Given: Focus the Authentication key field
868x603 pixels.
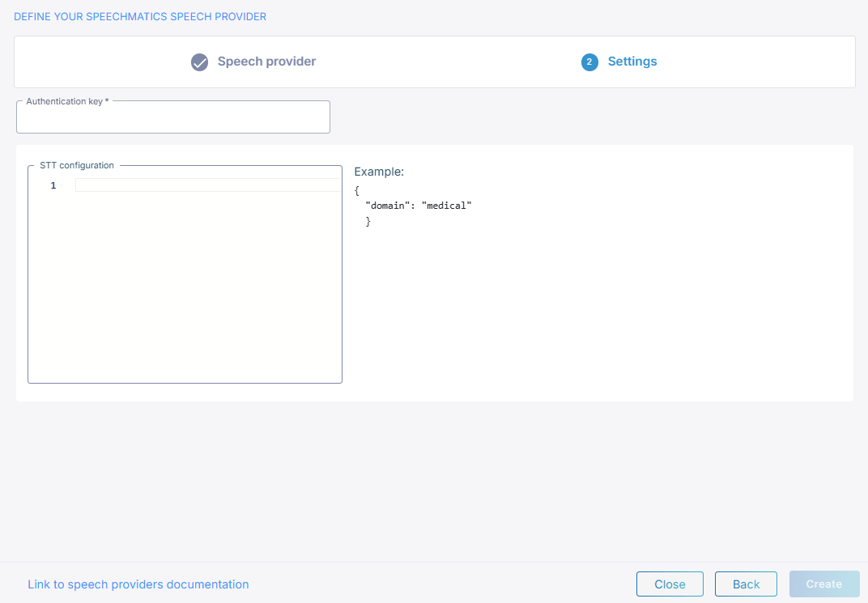Looking at the screenshot, I should (173, 117).
